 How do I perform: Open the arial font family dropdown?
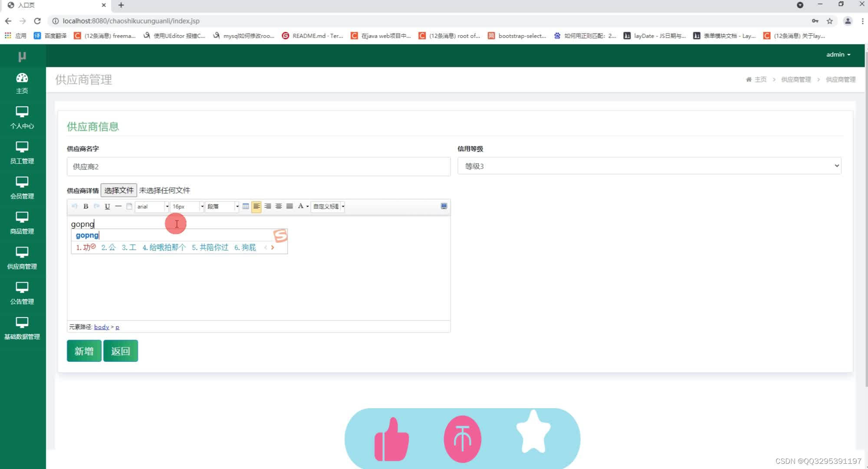(152, 206)
